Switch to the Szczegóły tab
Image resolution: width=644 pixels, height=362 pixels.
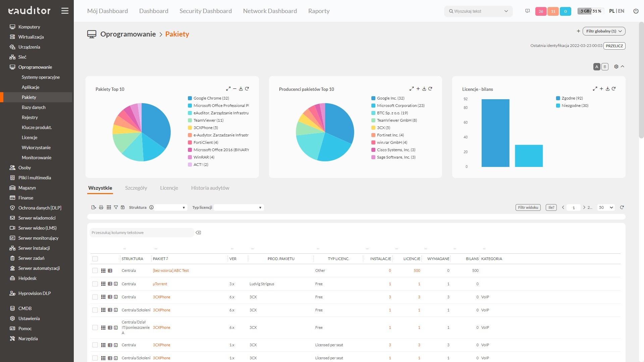pos(136,188)
